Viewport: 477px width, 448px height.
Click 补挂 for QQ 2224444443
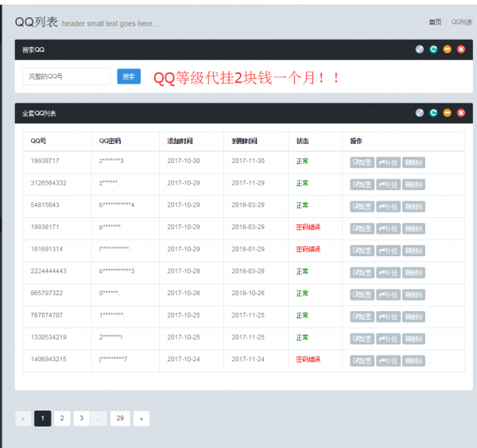[x=388, y=273]
